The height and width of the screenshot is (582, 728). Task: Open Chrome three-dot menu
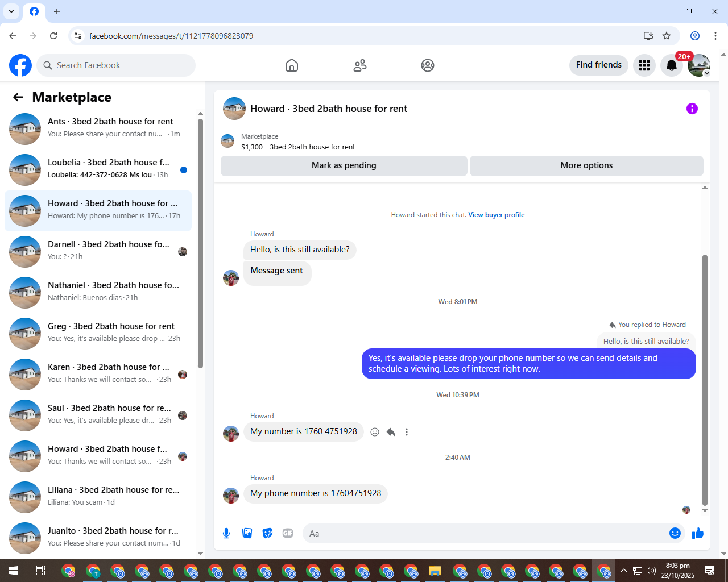[715, 36]
